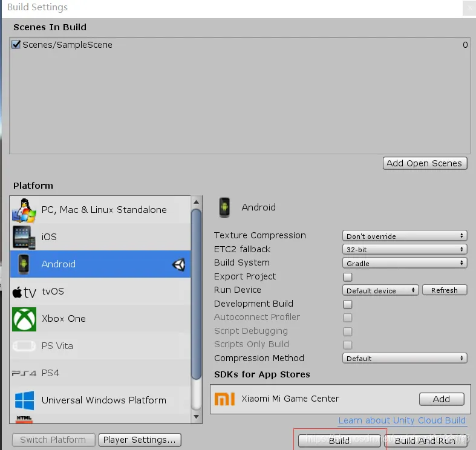Select the PS Vita platform row
The width and height of the screenshot is (476, 450).
(x=100, y=346)
